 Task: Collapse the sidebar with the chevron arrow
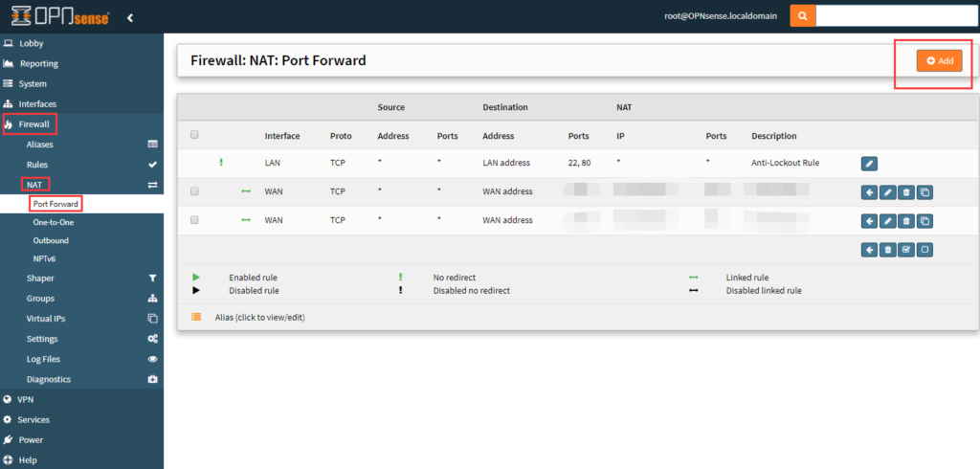130,17
